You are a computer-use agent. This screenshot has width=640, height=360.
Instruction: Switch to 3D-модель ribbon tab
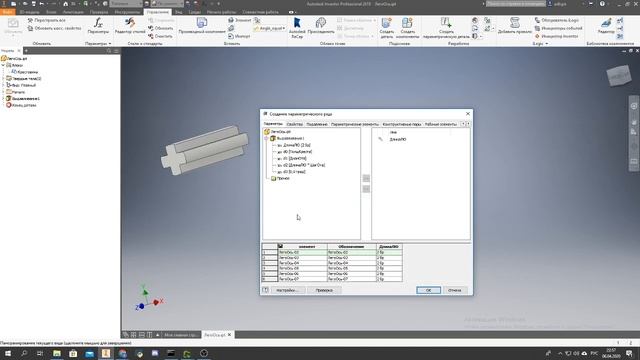[29, 12]
